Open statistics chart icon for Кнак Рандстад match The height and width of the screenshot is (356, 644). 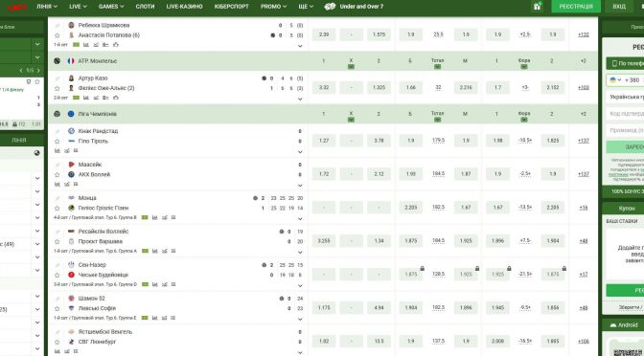[x=57, y=151]
